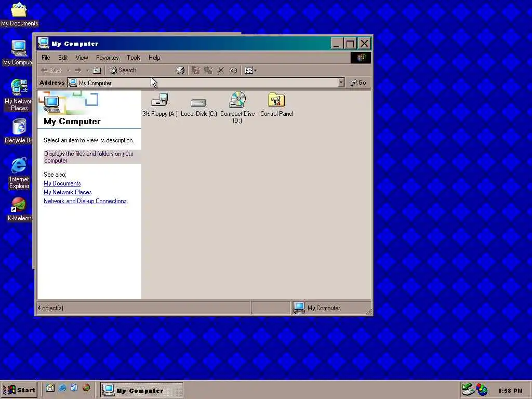This screenshot has width=532, height=399.
Task: Open the File menu
Action: tap(46, 58)
